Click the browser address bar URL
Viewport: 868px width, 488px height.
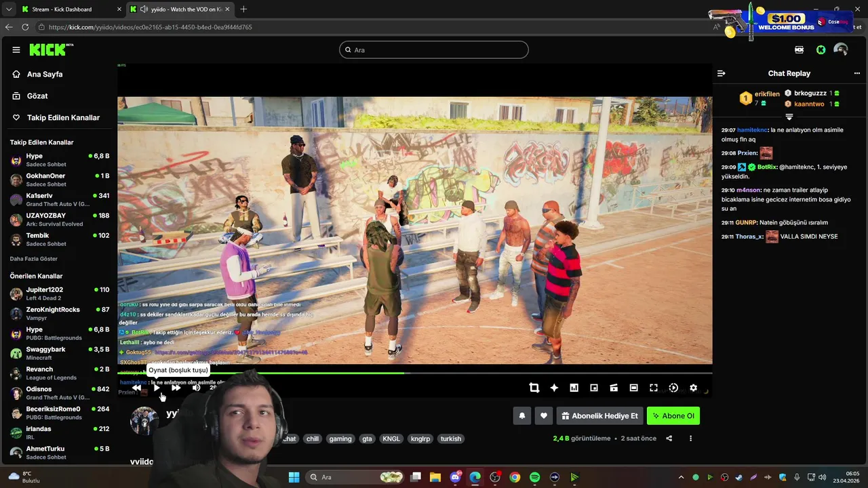coord(151,27)
